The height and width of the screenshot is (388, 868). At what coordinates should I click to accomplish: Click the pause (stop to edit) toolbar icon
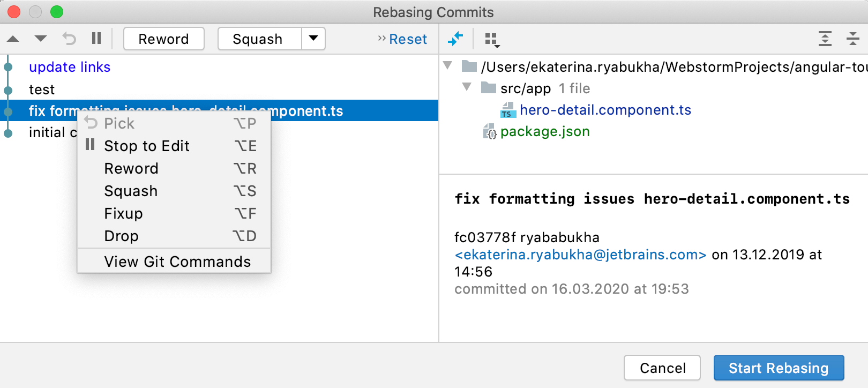point(96,38)
